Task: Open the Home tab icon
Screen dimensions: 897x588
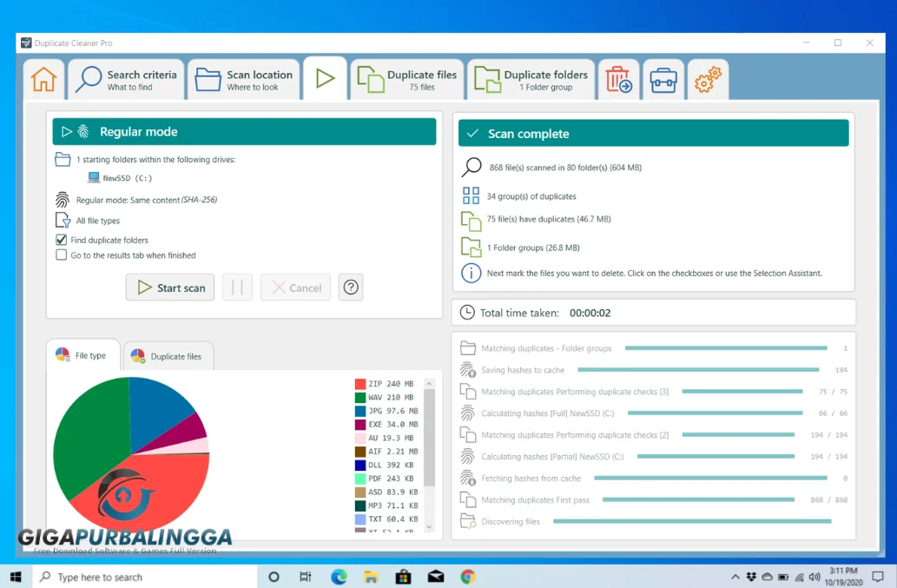Action: point(43,80)
